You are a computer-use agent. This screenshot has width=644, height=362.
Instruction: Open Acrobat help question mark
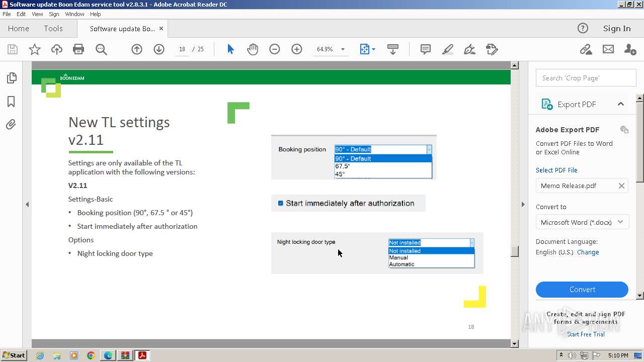[x=583, y=28]
